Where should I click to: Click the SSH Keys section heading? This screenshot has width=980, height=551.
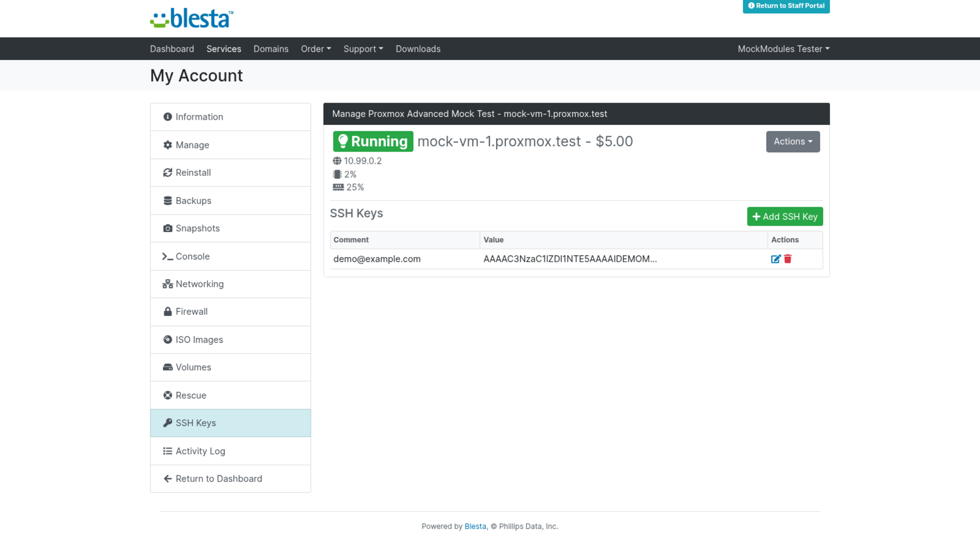pyautogui.click(x=356, y=213)
